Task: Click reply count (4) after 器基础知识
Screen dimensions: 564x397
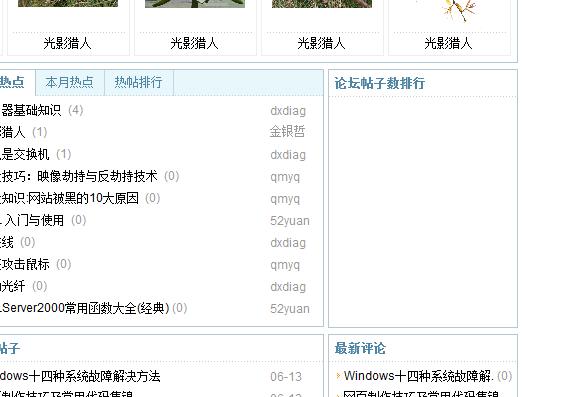Action: tap(76, 110)
